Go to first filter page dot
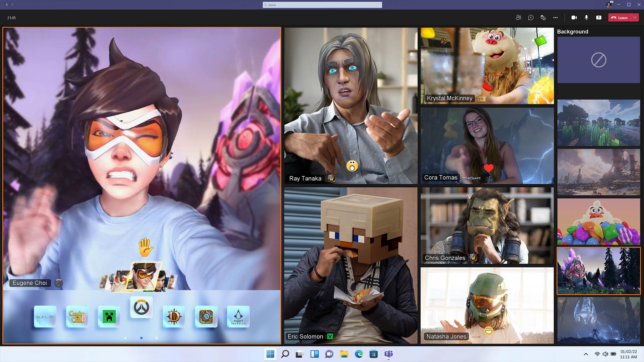This screenshot has width=644, height=362. [125, 338]
